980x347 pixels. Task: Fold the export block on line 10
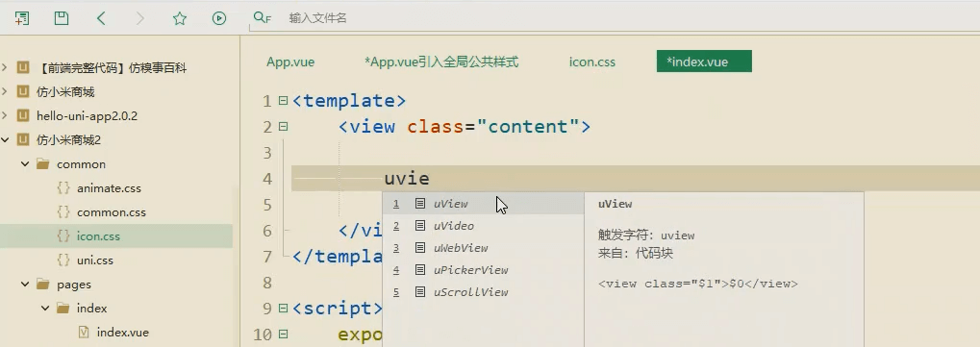283,335
